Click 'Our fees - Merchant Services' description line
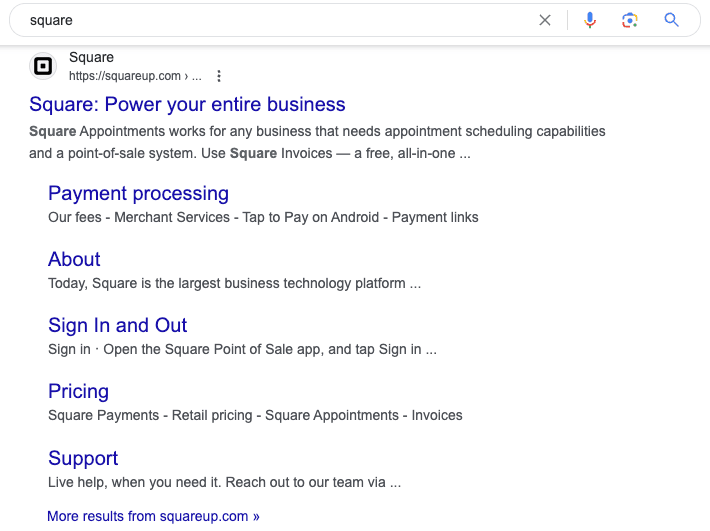Image resolution: width=710 pixels, height=531 pixels. click(263, 217)
